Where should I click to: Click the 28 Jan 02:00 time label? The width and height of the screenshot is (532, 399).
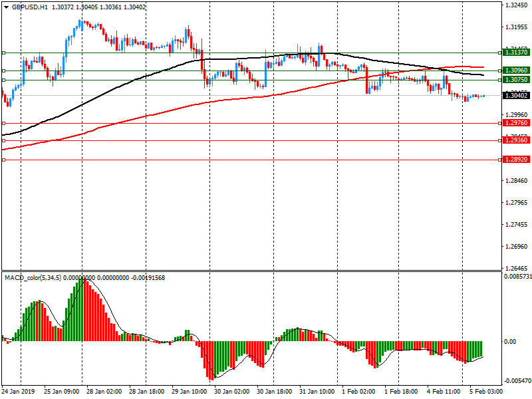click(x=103, y=393)
